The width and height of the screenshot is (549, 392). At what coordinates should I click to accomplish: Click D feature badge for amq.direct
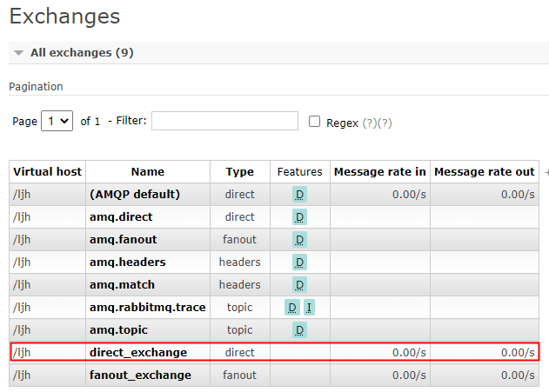coord(299,217)
